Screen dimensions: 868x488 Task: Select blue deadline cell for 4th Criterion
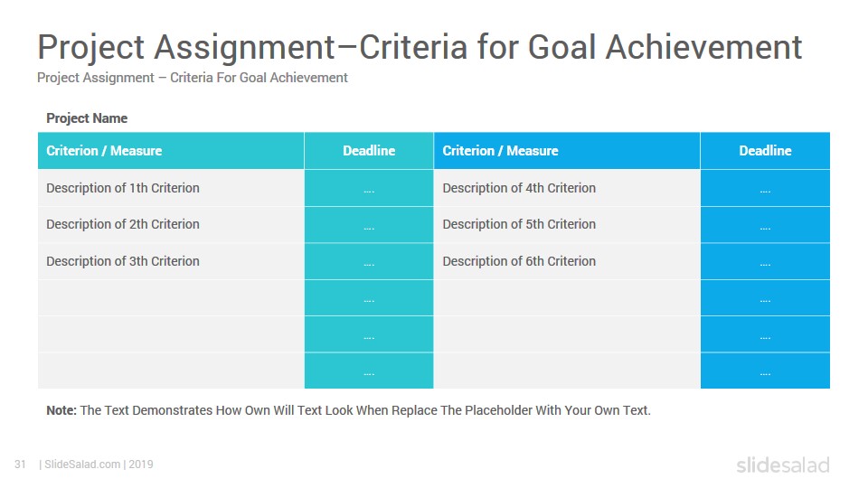click(x=765, y=188)
